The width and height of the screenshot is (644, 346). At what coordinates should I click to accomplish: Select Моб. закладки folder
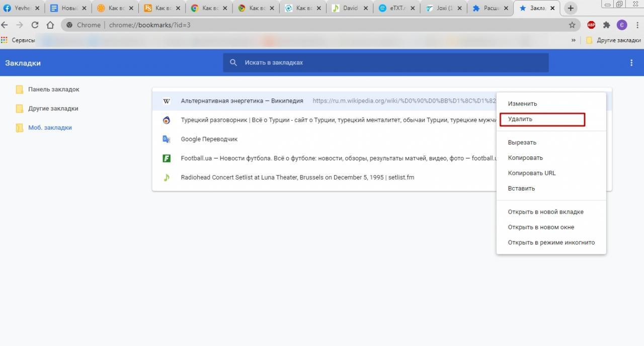click(x=44, y=128)
